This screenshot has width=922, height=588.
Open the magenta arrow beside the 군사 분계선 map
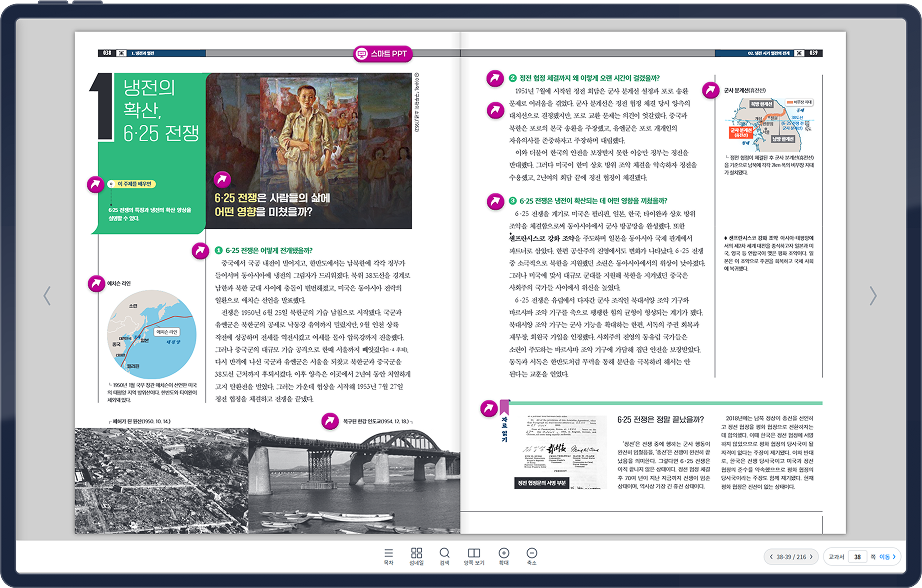click(x=711, y=91)
